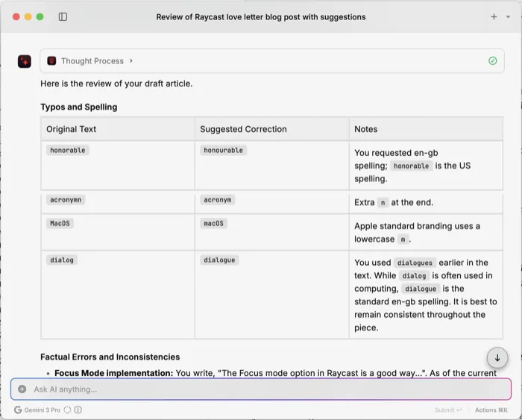Click the macOS suggested correction cell

click(213, 223)
